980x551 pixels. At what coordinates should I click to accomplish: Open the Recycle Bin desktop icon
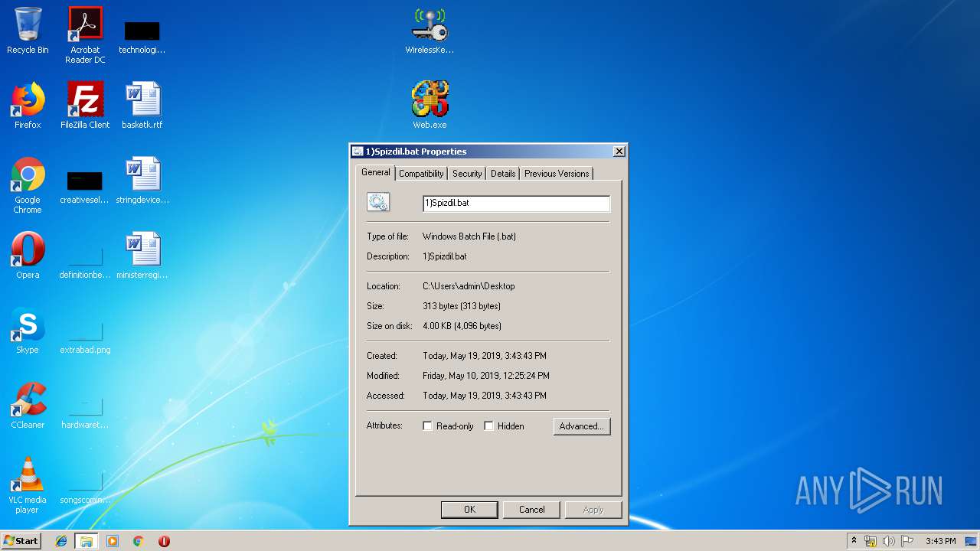(28, 31)
